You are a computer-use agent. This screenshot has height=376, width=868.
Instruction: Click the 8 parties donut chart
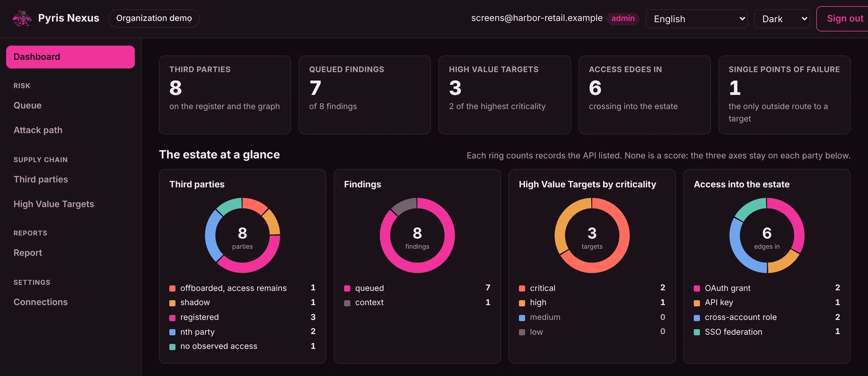click(243, 235)
